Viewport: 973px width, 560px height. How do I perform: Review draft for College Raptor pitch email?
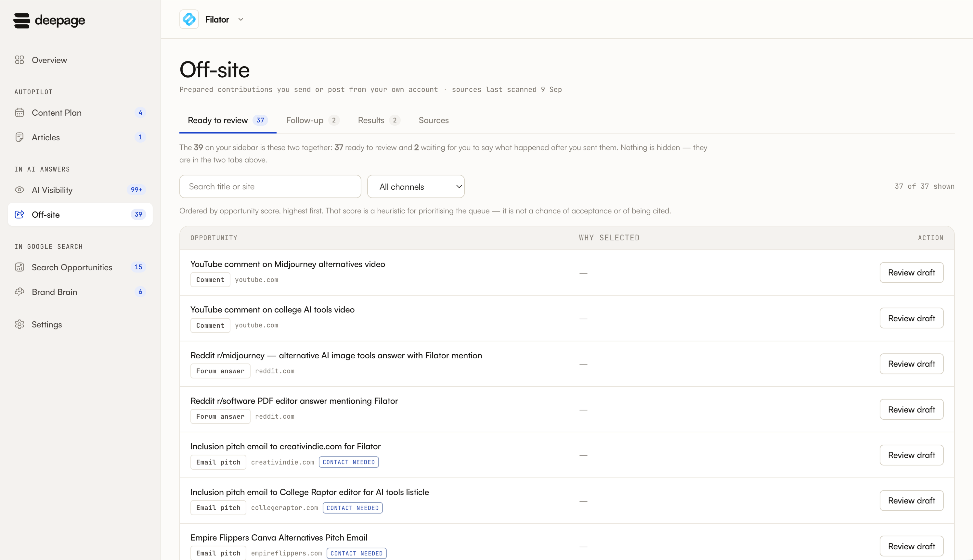pyautogui.click(x=912, y=501)
